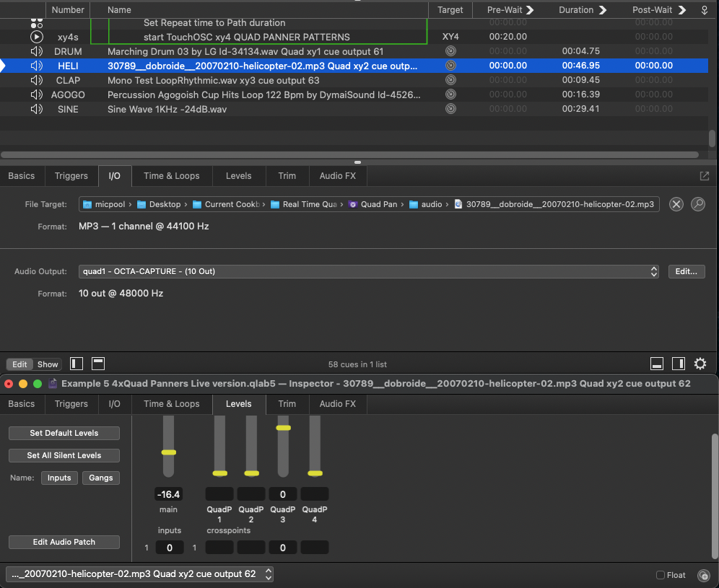Click the main level field showing -16.4

coord(168,494)
